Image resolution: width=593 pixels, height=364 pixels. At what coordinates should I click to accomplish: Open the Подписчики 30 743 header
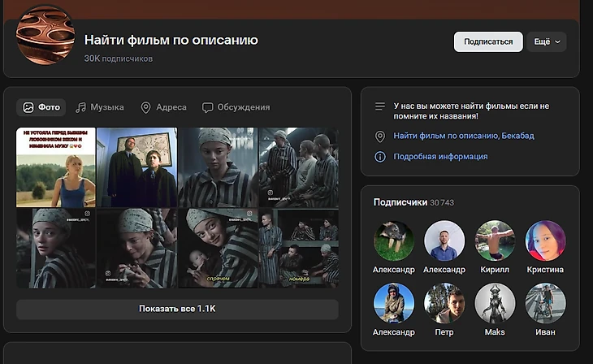click(x=413, y=202)
